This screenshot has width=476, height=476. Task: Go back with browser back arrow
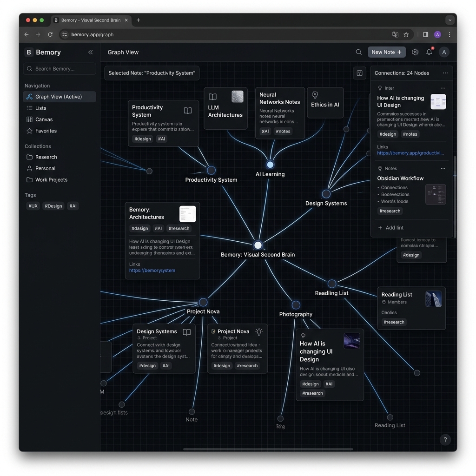coord(26,34)
